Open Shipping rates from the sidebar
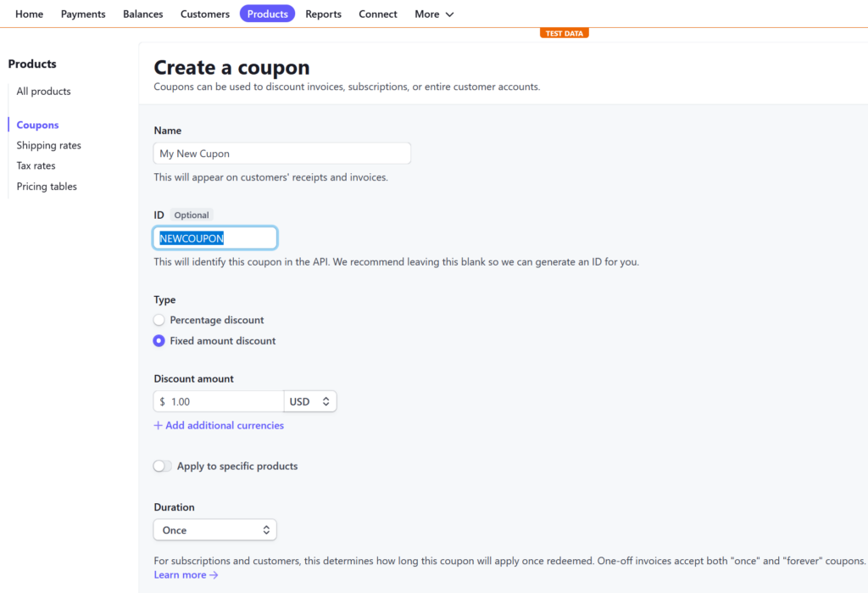This screenshot has height=593, width=868. [x=48, y=145]
